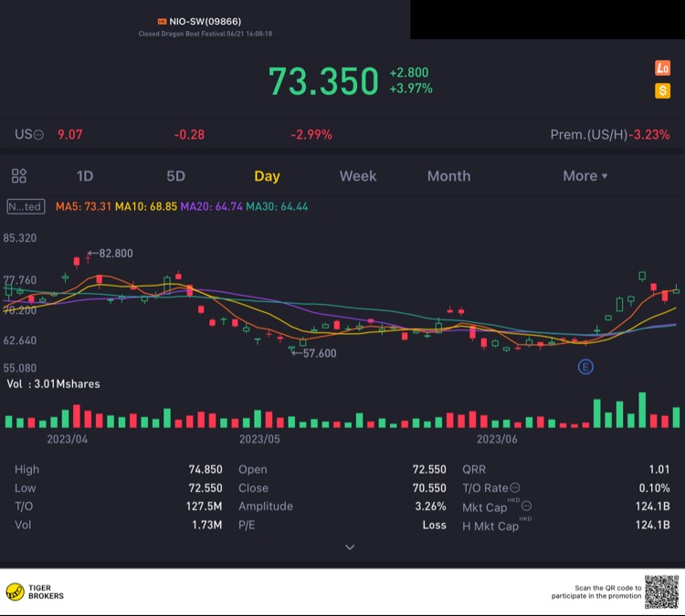Switch to the 5D chart tab
The height and width of the screenshot is (616, 685).
pos(175,176)
